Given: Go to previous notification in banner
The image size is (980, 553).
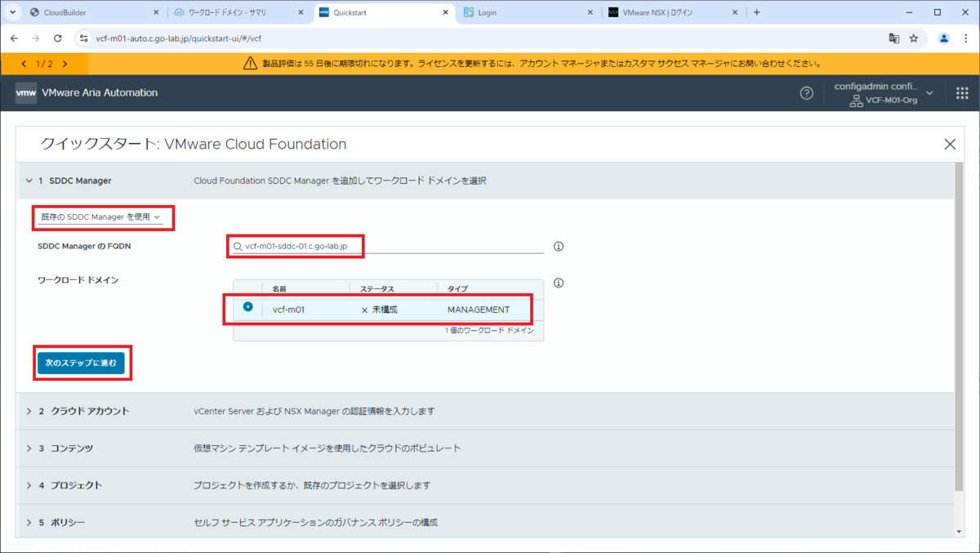Looking at the screenshot, I should tap(24, 64).
